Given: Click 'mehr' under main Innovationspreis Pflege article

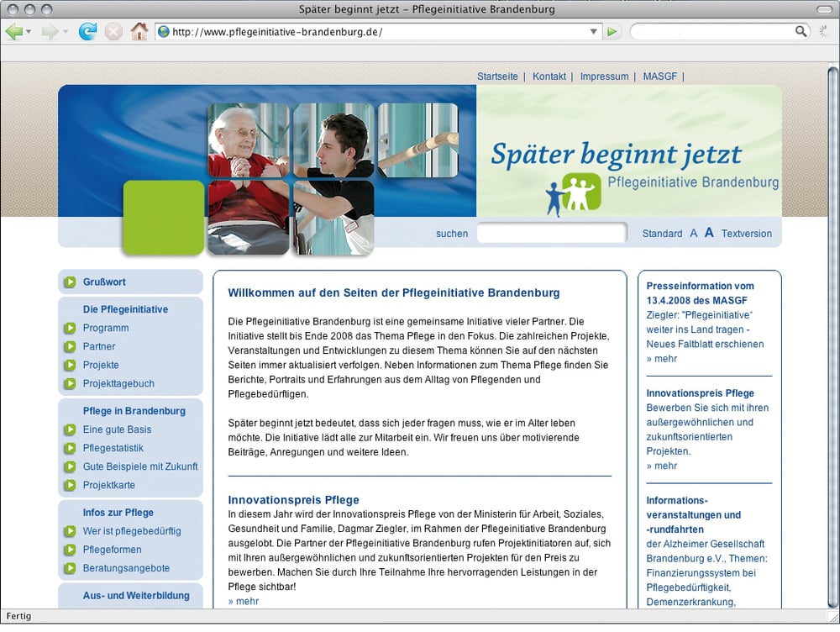Looking at the screenshot, I should 244,602.
